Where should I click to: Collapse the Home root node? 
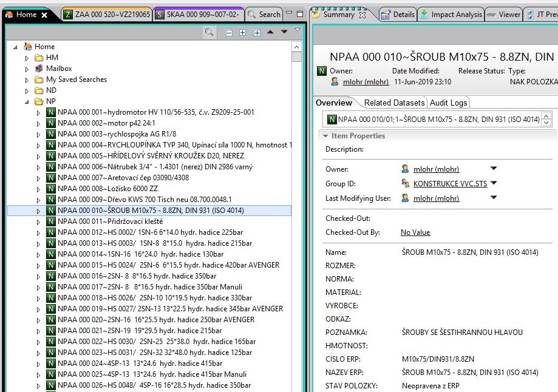[x=15, y=47]
